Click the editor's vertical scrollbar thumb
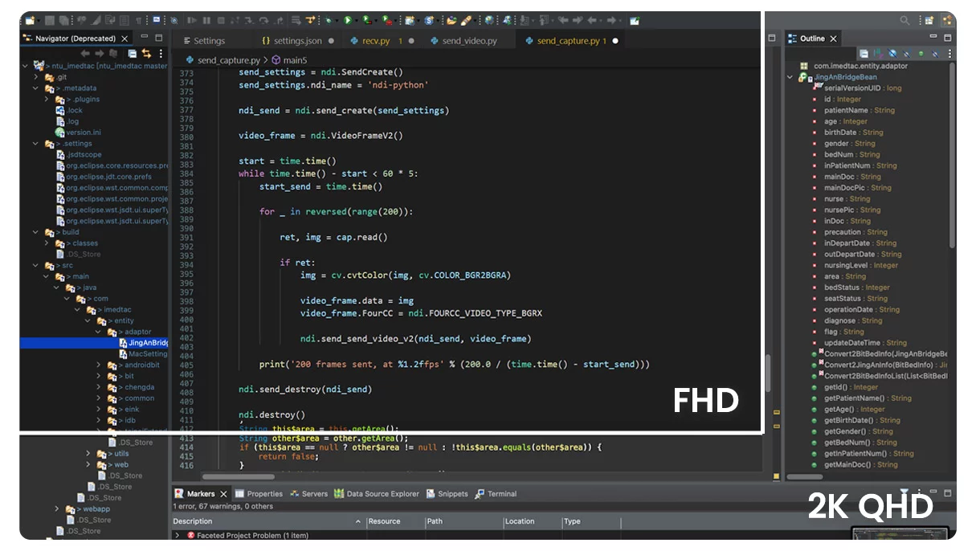This screenshot has width=980, height=551. click(768, 373)
